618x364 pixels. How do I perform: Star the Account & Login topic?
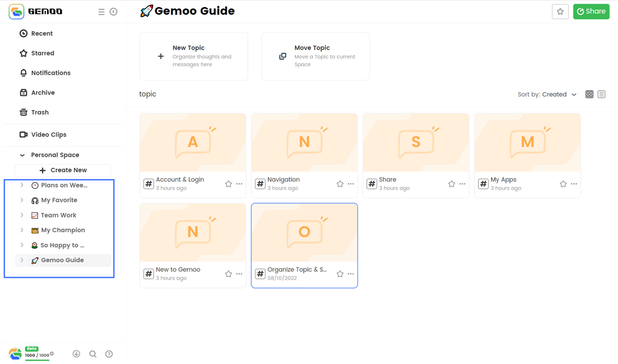coord(228,184)
